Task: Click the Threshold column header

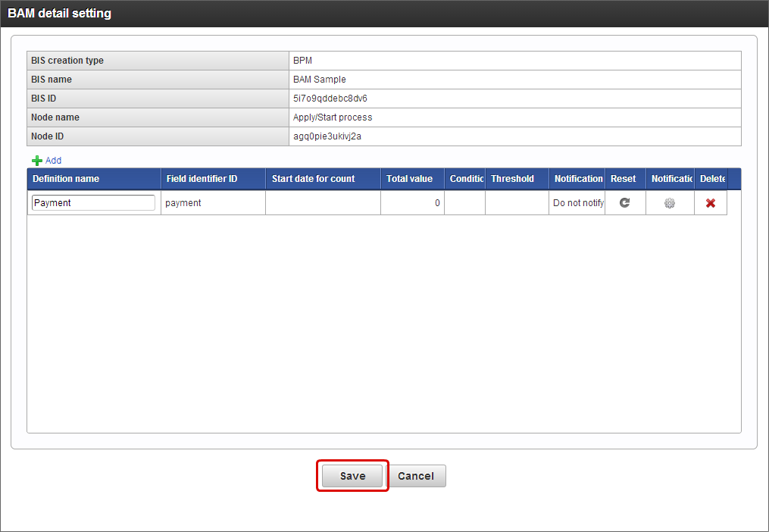Action: point(517,179)
